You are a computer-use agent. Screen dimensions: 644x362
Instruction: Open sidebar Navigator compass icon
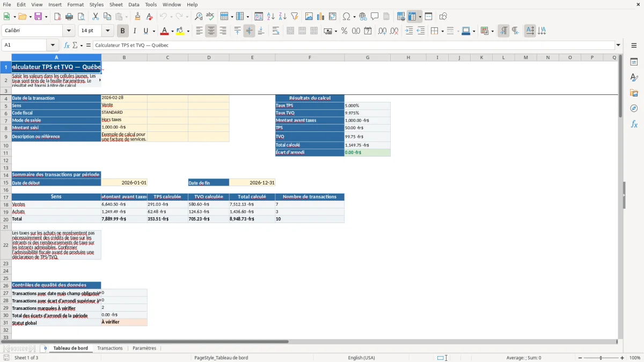point(634,108)
